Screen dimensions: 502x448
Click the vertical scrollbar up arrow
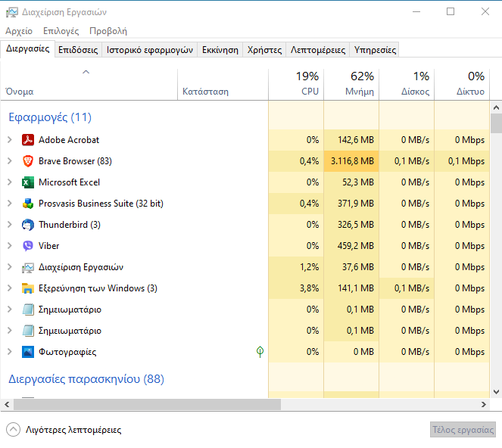496,107
